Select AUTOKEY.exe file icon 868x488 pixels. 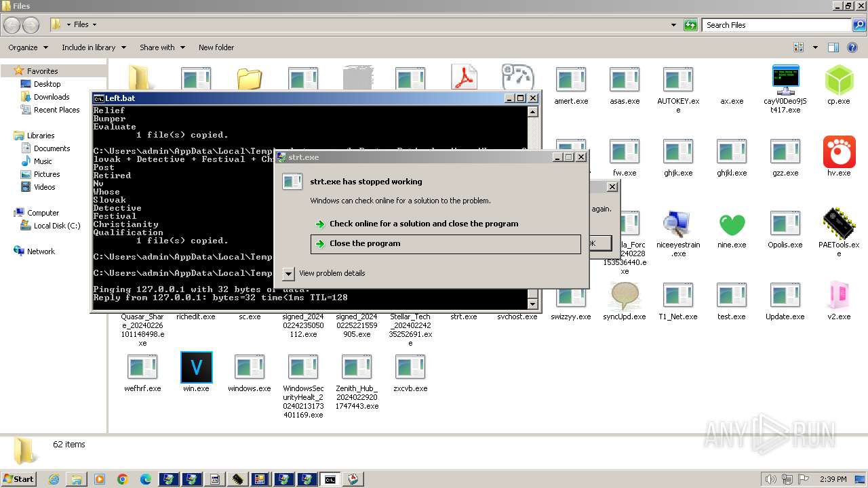[678, 80]
